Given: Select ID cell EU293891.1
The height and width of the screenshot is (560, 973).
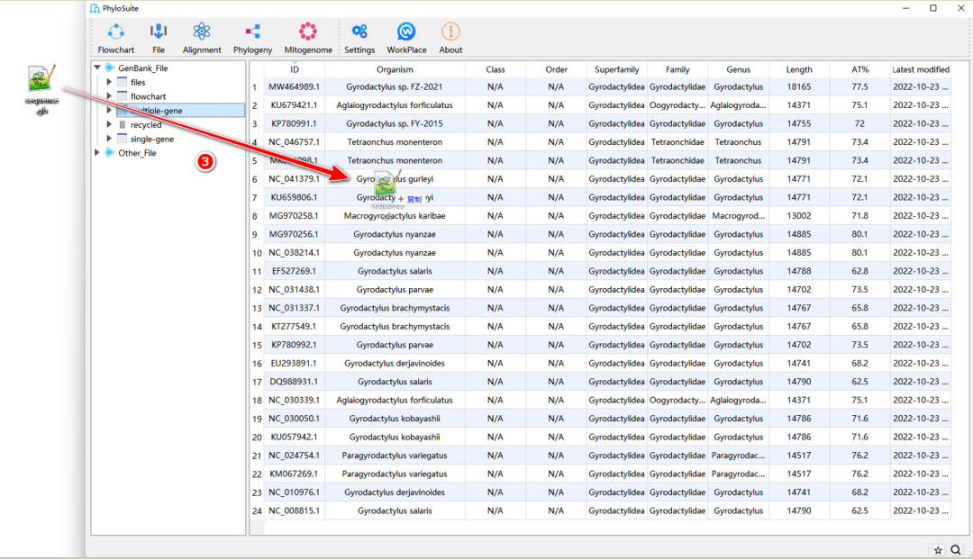Looking at the screenshot, I should [294, 364].
